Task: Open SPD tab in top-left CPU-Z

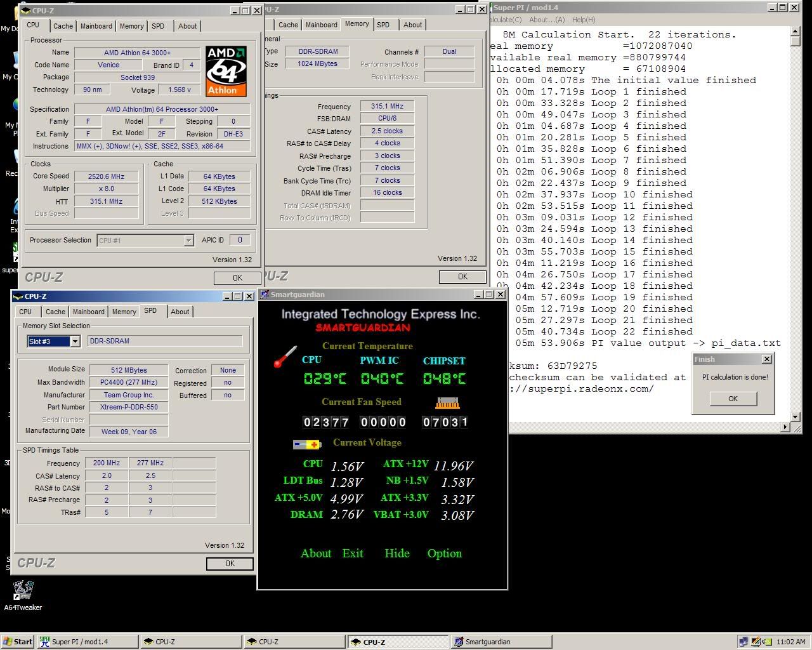Action: click(158, 26)
